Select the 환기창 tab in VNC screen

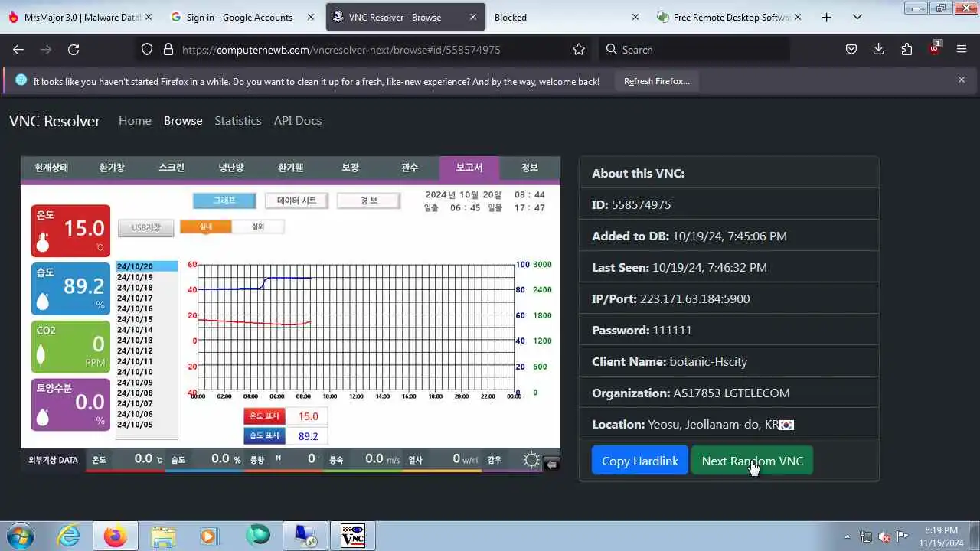coord(111,168)
